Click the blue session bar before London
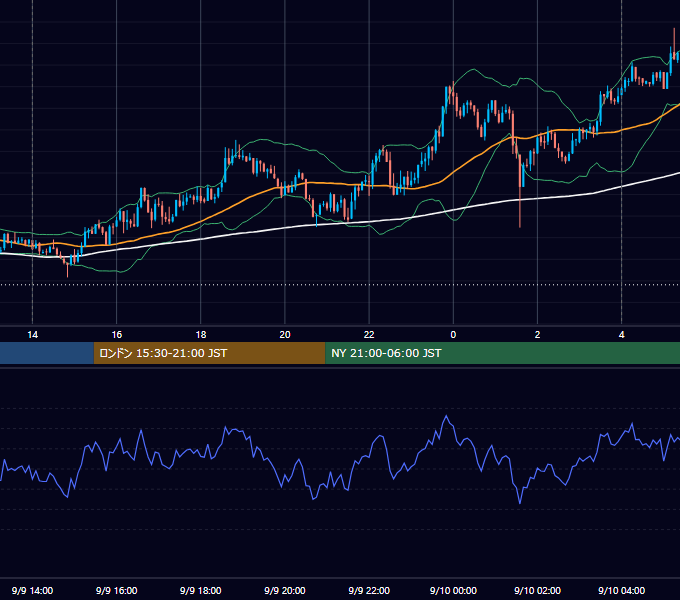680x600 pixels. pyautogui.click(x=47, y=353)
